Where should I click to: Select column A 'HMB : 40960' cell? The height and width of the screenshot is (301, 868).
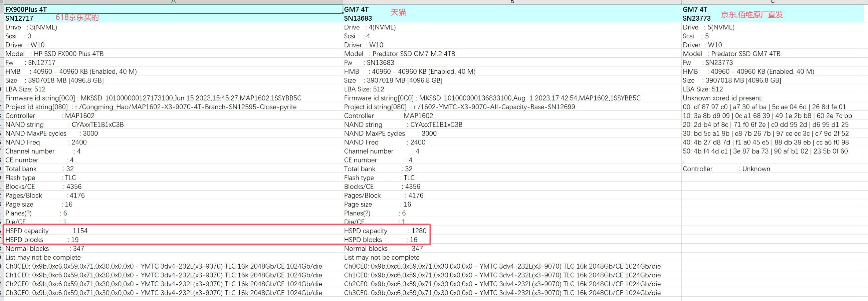(x=173, y=71)
